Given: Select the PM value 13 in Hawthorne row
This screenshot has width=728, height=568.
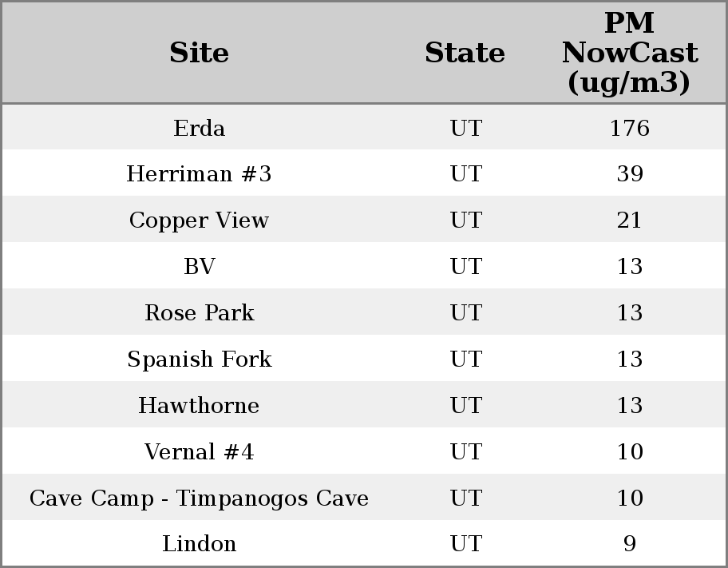Looking at the screenshot, I should [x=629, y=406].
